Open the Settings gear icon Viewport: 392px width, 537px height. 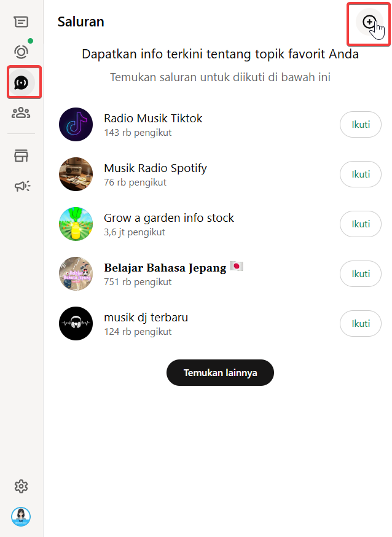click(x=21, y=487)
